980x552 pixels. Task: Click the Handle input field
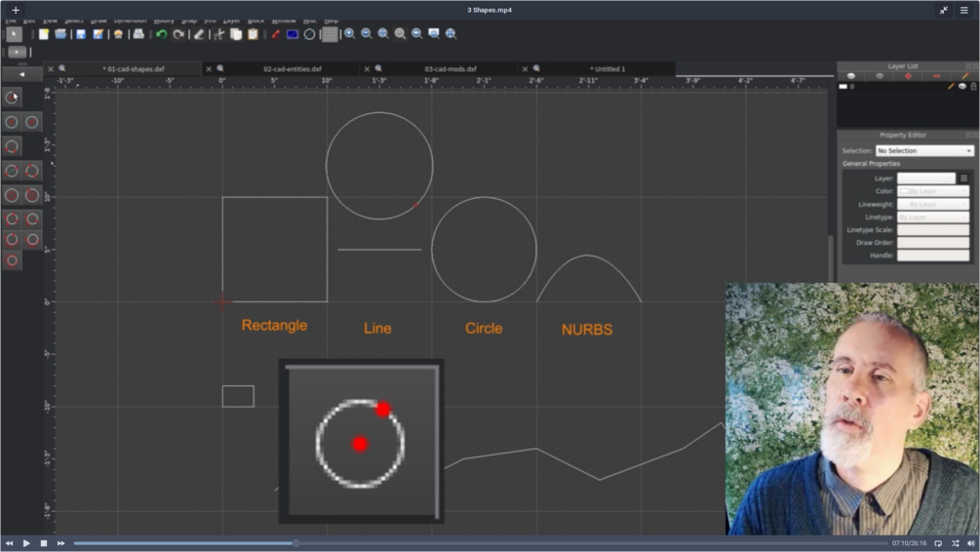coord(933,256)
